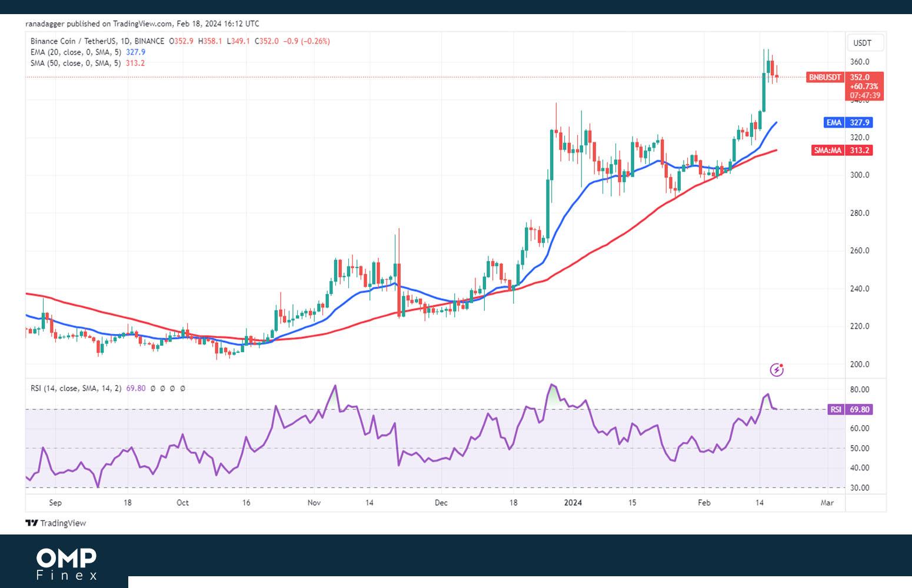
Task: Click the +60.73% label on price tag
Action: tap(864, 86)
